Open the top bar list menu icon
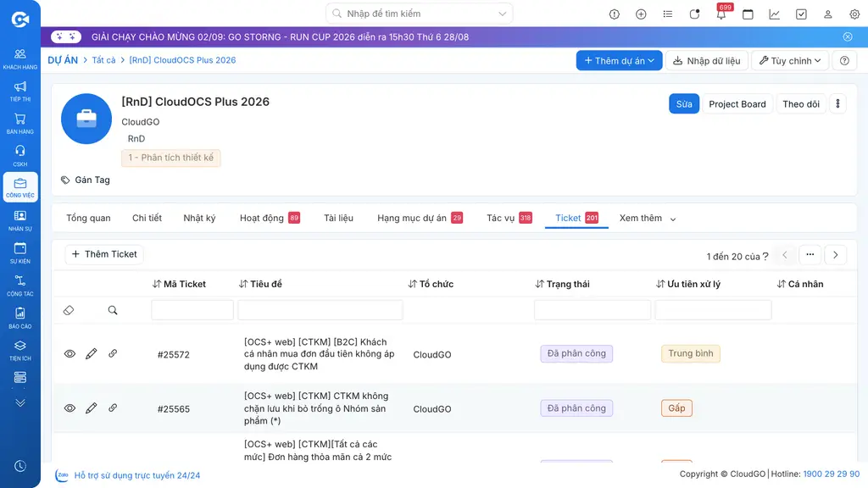The height and width of the screenshot is (488, 868). [x=668, y=14]
